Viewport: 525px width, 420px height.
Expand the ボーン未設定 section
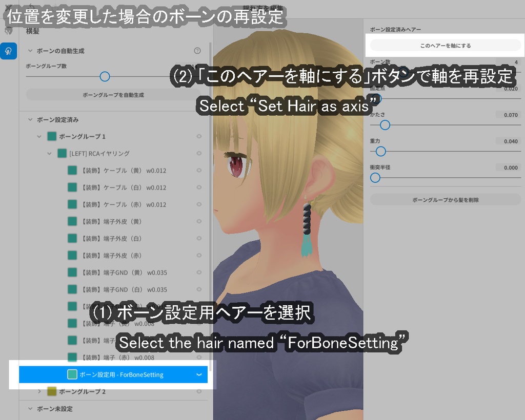pyautogui.click(x=29, y=408)
